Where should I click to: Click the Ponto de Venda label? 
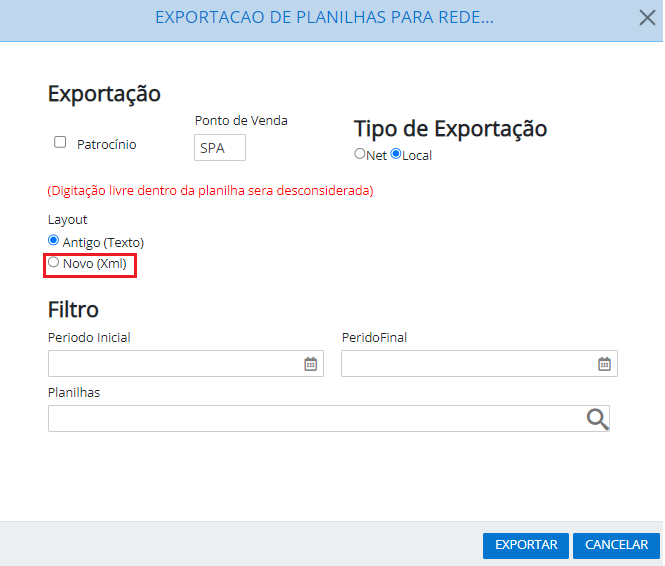click(241, 121)
